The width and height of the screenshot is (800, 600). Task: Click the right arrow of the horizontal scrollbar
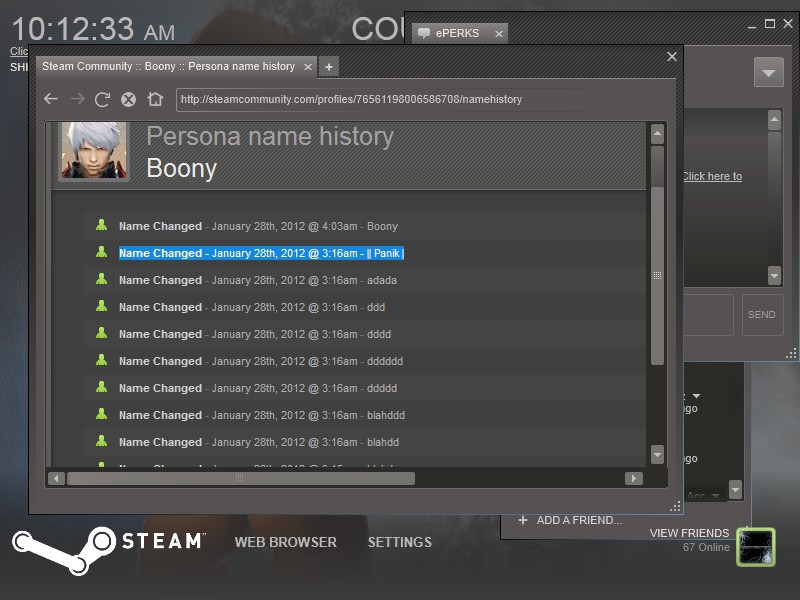click(x=634, y=479)
